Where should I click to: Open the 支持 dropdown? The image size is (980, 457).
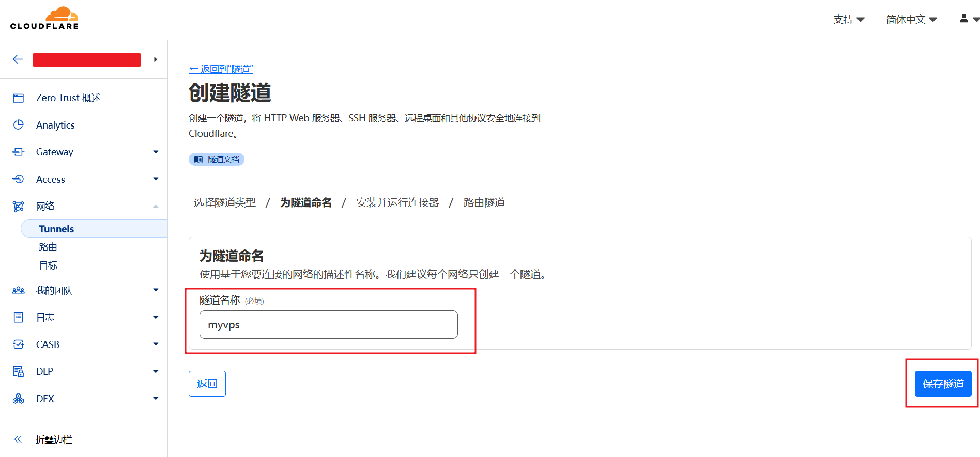pos(849,20)
